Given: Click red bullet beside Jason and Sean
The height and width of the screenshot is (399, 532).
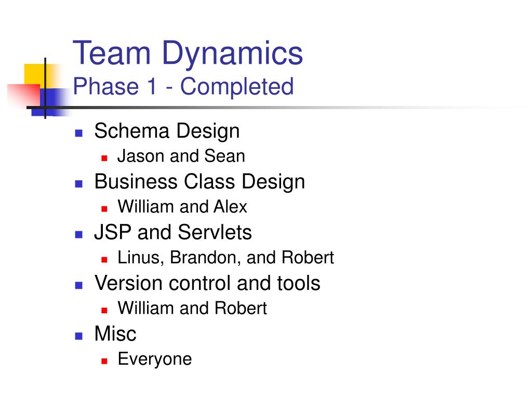Looking at the screenshot, I should [104, 158].
